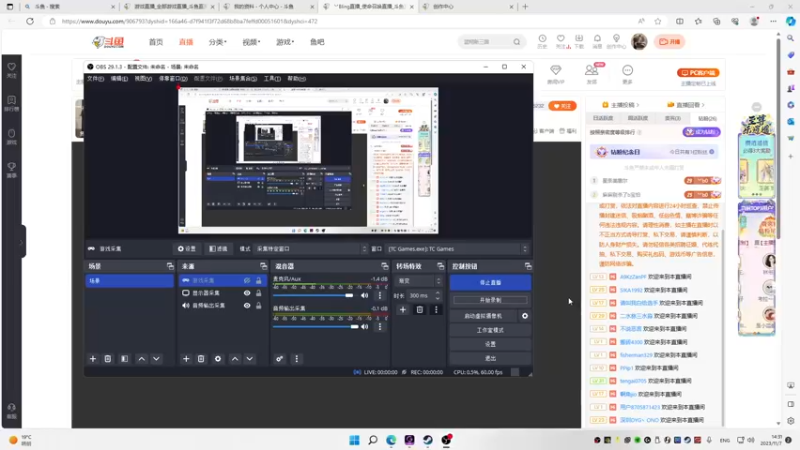This screenshot has height=450, width=800.
Task: Move scene up with the up arrow in 场景 panel
Action: point(141,359)
